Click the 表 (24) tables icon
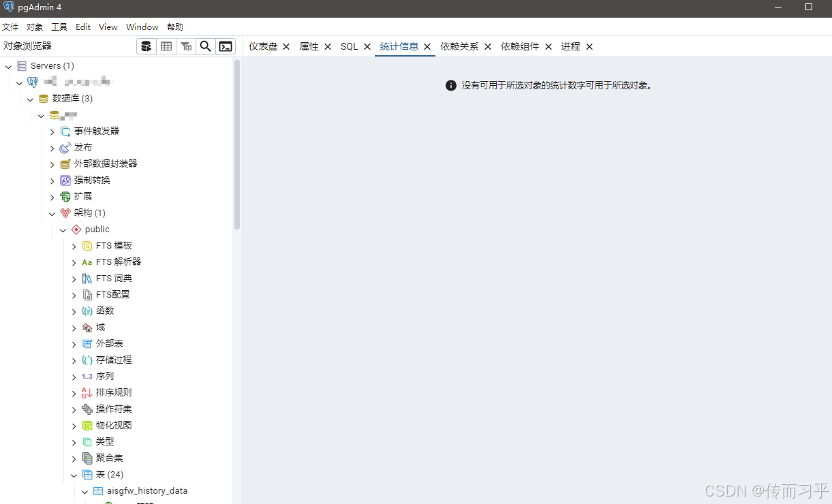This screenshot has height=504, width=832. tap(87, 475)
